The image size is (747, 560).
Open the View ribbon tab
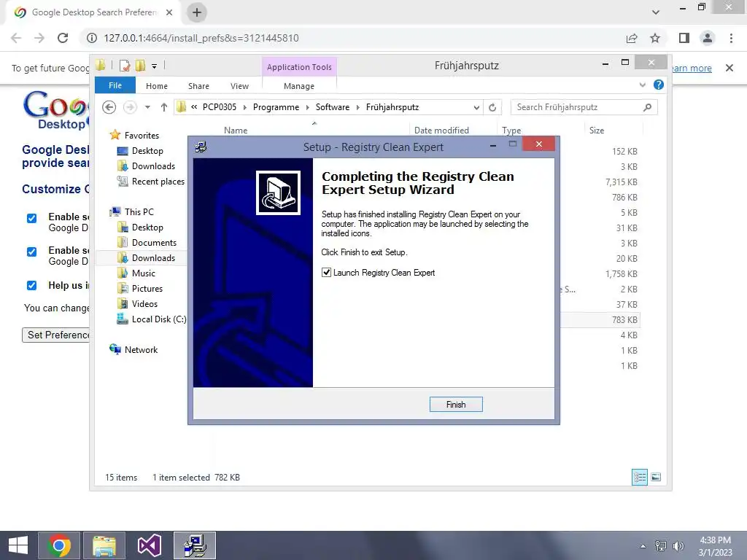pyautogui.click(x=239, y=86)
